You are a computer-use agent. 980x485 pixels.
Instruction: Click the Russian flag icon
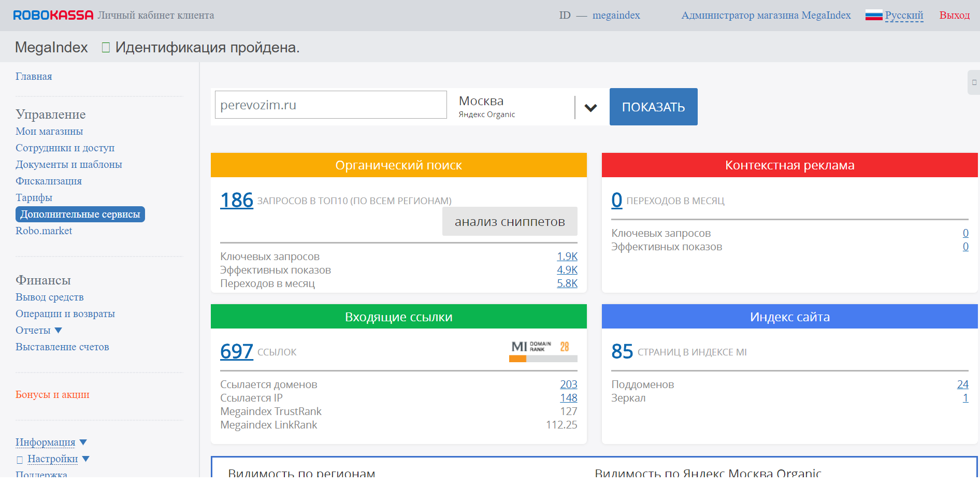873,15
